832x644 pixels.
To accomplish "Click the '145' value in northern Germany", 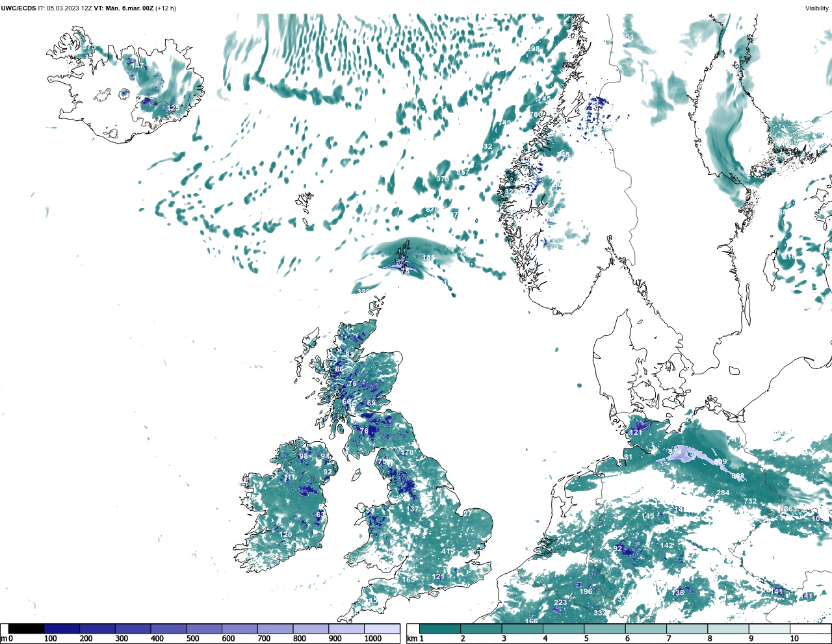I will tap(648, 517).
